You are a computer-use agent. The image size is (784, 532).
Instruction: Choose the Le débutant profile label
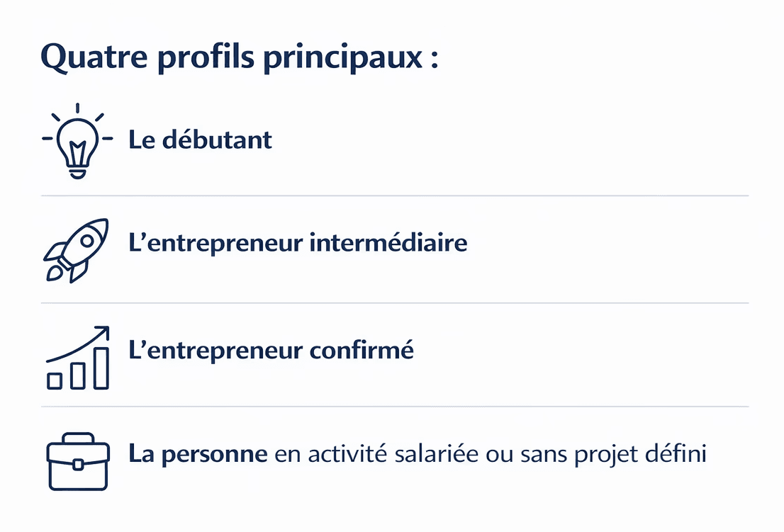(x=200, y=140)
